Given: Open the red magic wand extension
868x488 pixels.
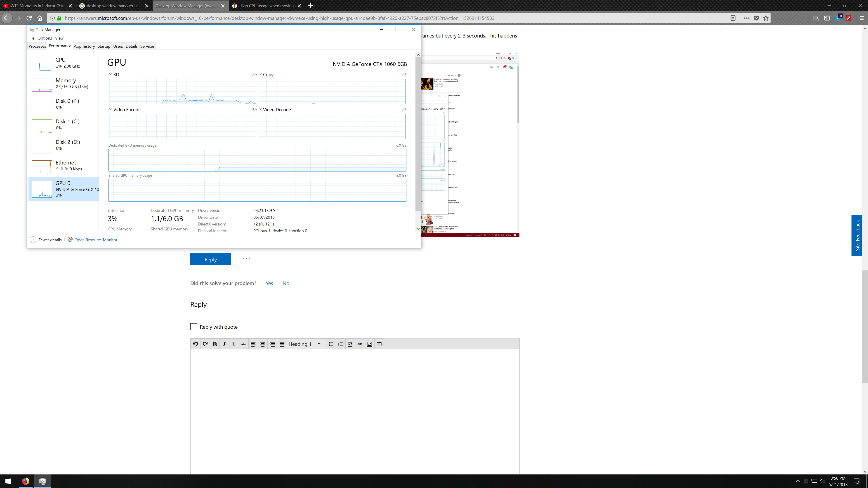Looking at the screenshot, I should click(849, 18).
